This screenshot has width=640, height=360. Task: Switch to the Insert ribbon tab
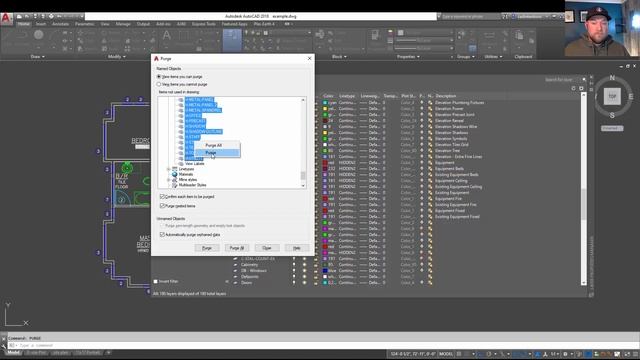pos(41,24)
